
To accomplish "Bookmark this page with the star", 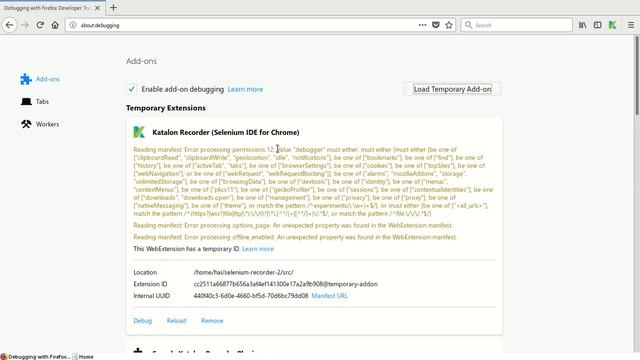I will (x=449, y=25).
